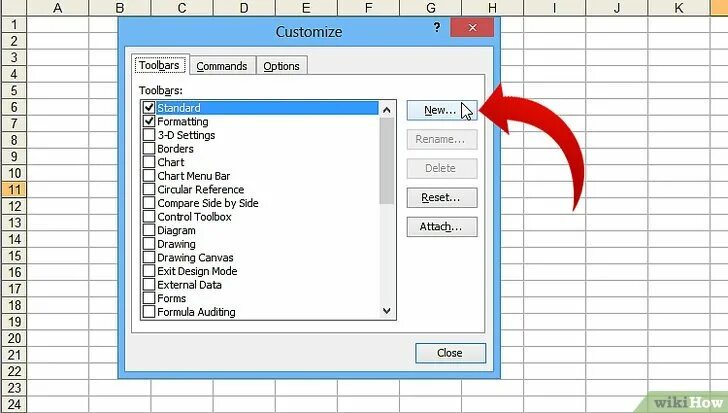Image resolution: width=728 pixels, height=413 pixels.
Task: Enable the Circular Reference checkbox
Action: (149, 189)
